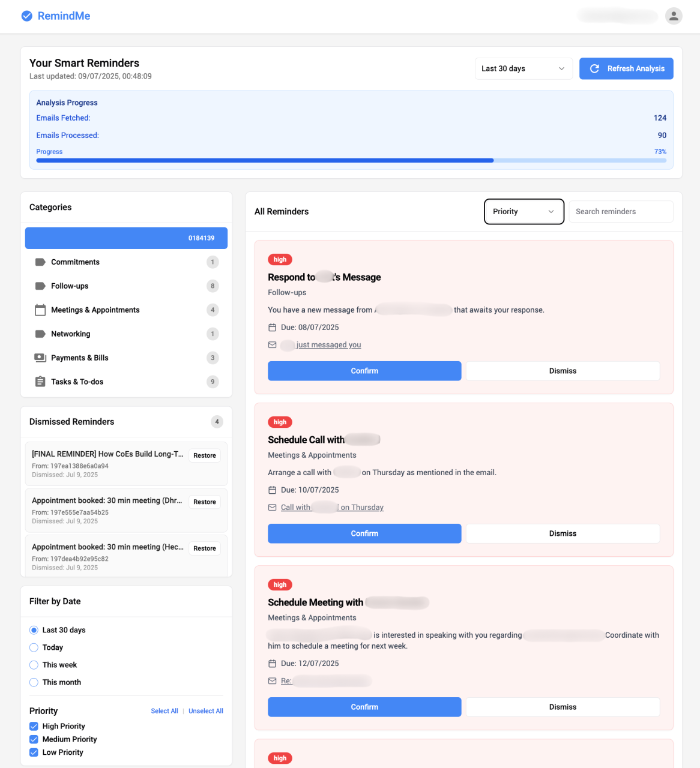Open the Follow-ups category
Viewport: 700px width, 768px height.
[x=126, y=286]
